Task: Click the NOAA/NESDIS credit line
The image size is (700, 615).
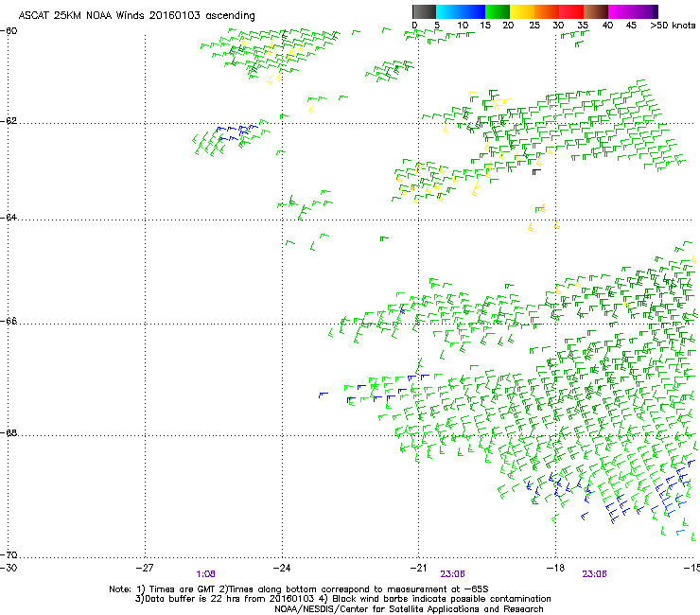Action: (x=409, y=609)
